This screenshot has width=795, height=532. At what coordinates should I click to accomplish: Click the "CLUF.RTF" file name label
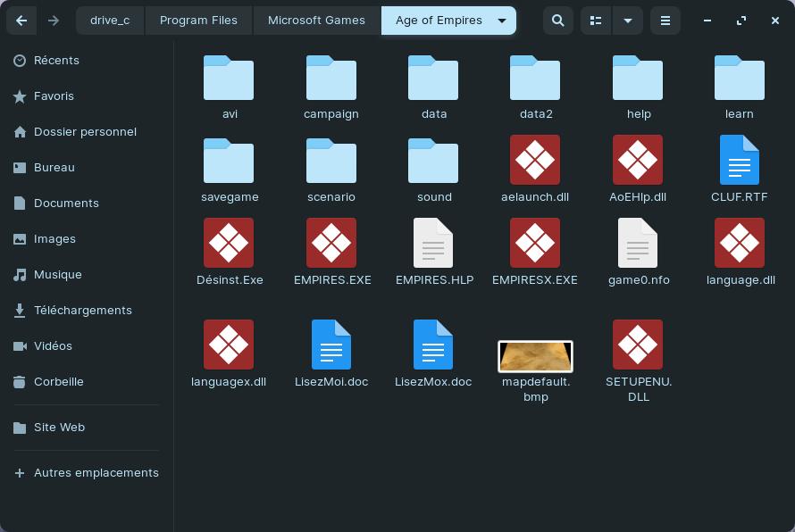[x=740, y=197]
